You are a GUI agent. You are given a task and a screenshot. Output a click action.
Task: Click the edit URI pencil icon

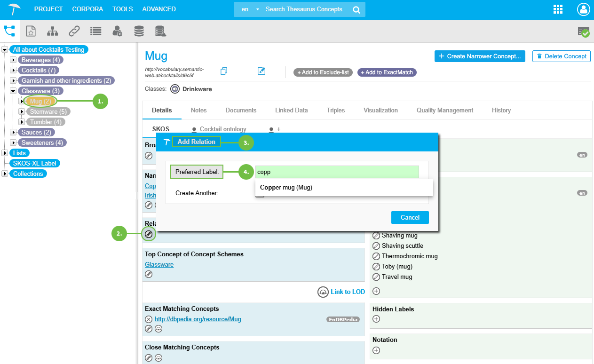click(261, 71)
